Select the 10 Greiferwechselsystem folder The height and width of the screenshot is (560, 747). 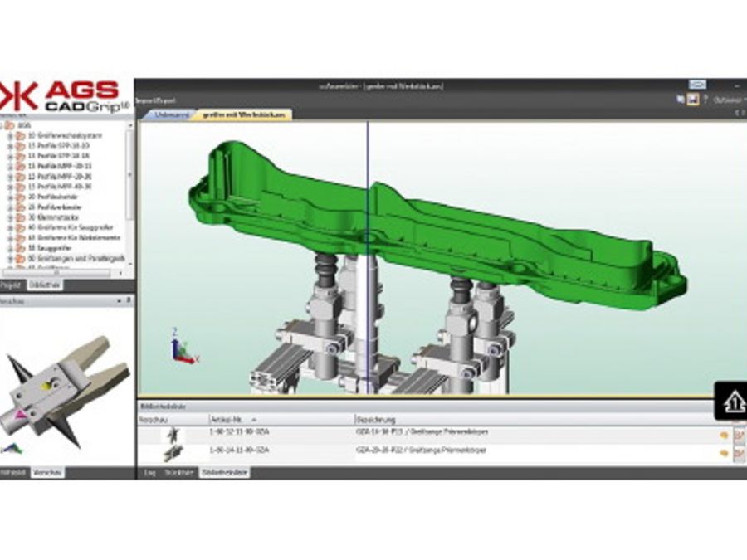(x=65, y=136)
